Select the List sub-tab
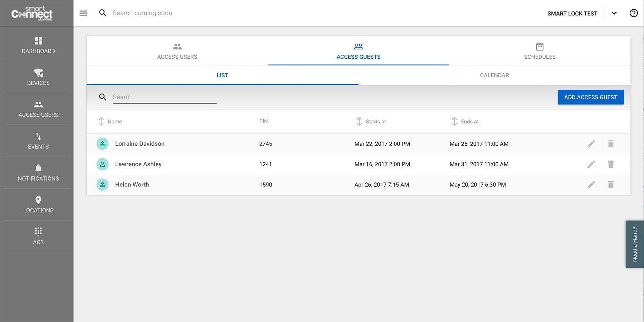Viewport: 644px width, 322px height. point(222,75)
